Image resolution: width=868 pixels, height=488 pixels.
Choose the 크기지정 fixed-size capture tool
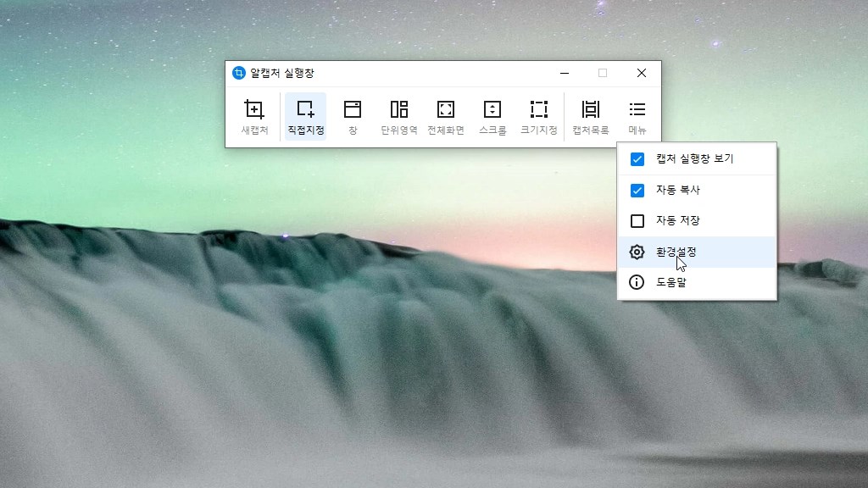(538, 117)
